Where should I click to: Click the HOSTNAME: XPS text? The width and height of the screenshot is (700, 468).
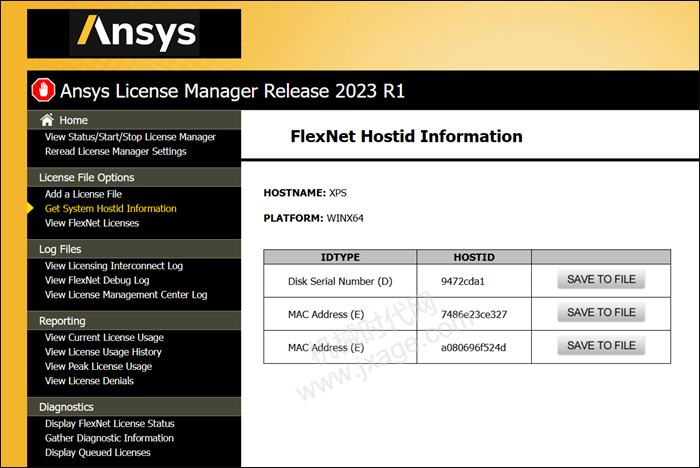tap(305, 193)
